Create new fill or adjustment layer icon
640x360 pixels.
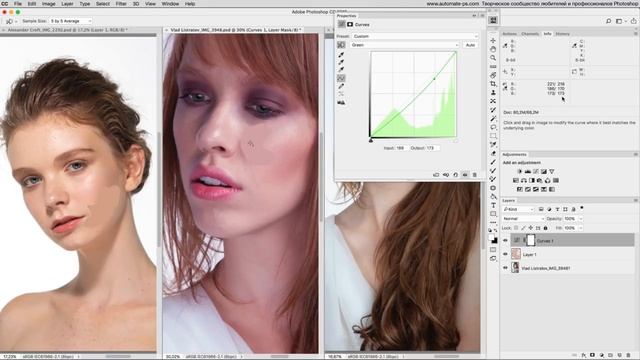click(602, 355)
